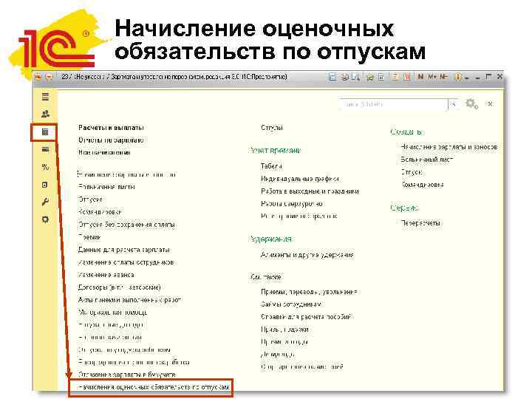This screenshot has height=399, width=532.
Task: Open the wrench settings section icon
Action: 45,202
